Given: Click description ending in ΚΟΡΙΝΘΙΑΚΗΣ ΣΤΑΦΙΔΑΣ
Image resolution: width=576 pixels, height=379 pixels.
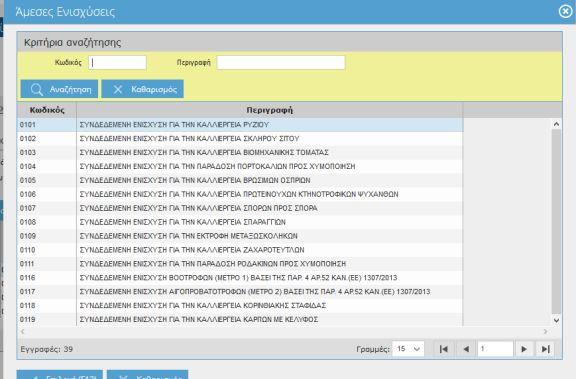Looking at the screenshot, I should 203,306.
